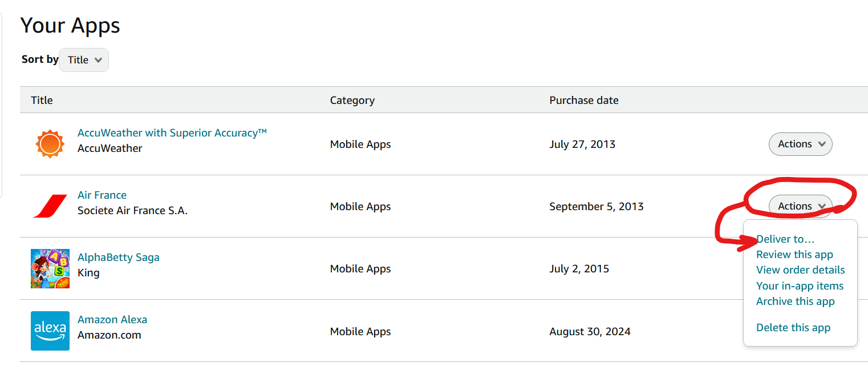Open the Amazon Alexa title link

(x=112, y=319)
